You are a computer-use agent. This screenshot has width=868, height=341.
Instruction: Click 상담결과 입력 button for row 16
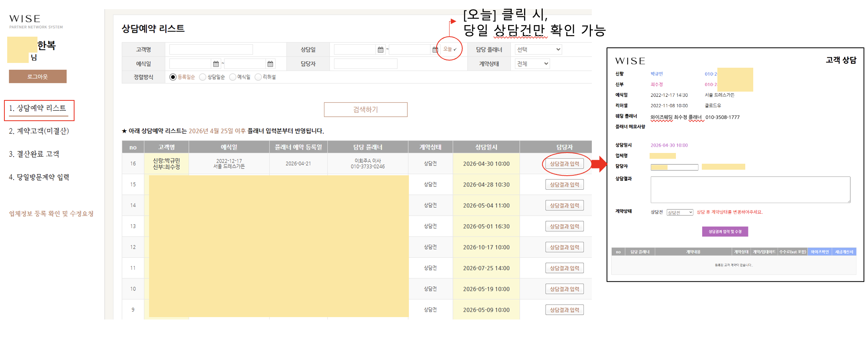(x=564, y=164)
